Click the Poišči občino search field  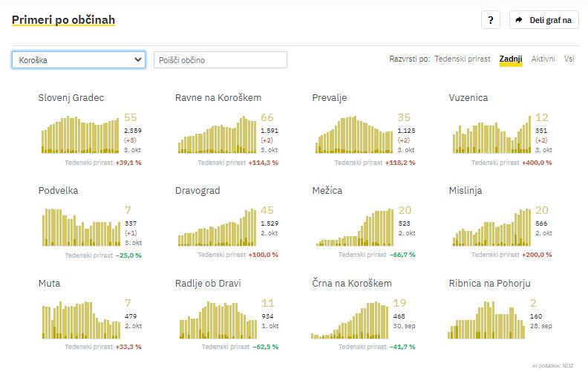[220, 60]
